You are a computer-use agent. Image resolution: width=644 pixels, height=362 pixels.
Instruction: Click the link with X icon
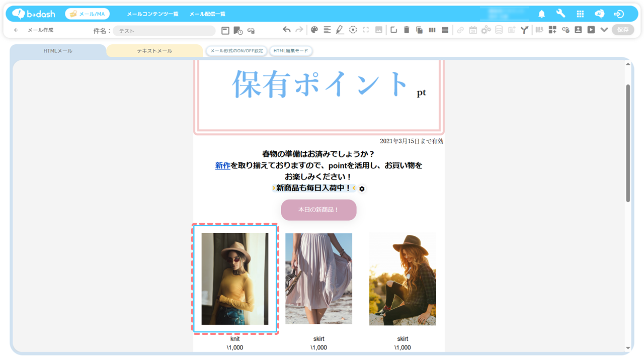tap(566, 30)
